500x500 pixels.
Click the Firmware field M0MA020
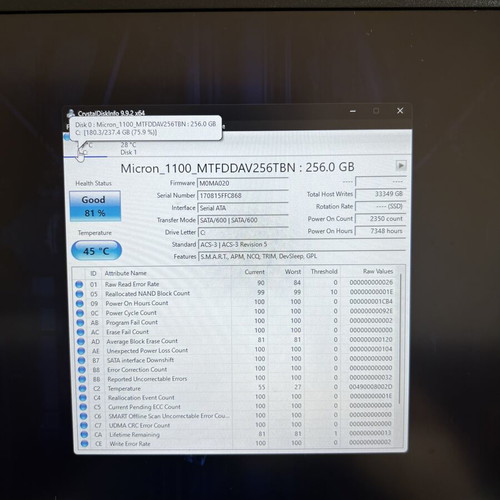(x=243, y=183)
